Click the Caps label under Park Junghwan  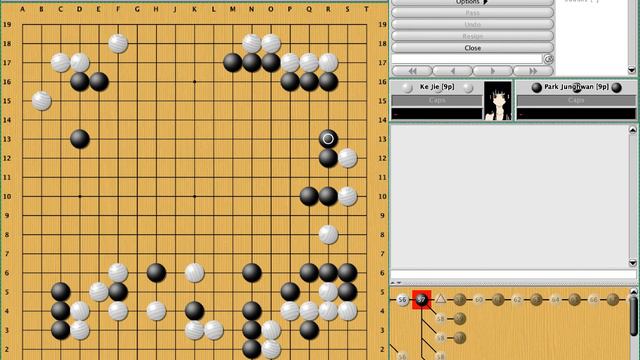tap(576, 100)
